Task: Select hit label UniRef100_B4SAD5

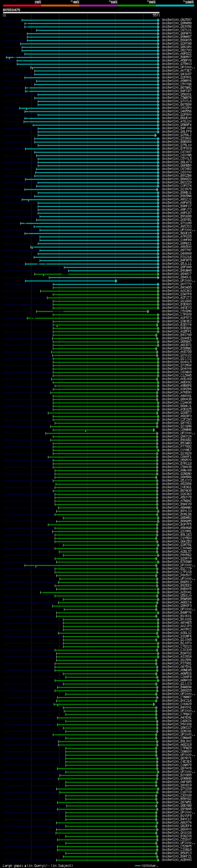Action: tap(177, 287)
